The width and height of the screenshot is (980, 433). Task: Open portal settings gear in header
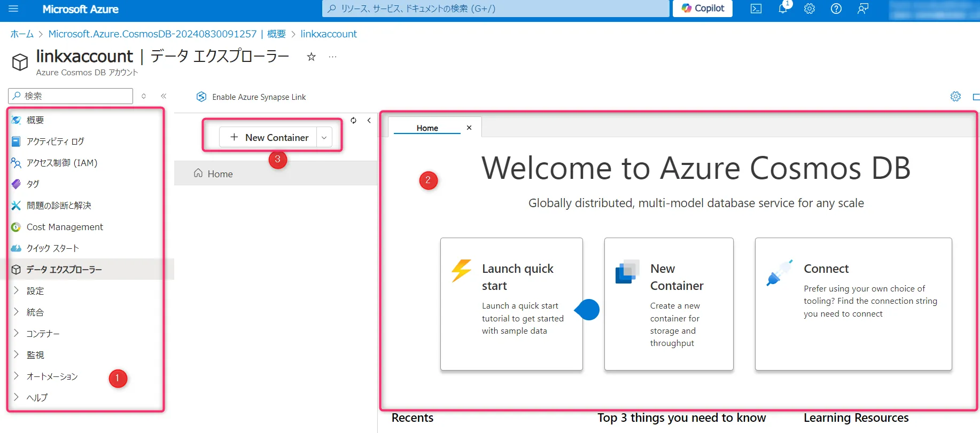pyautogui.click(x=810, y=9)
